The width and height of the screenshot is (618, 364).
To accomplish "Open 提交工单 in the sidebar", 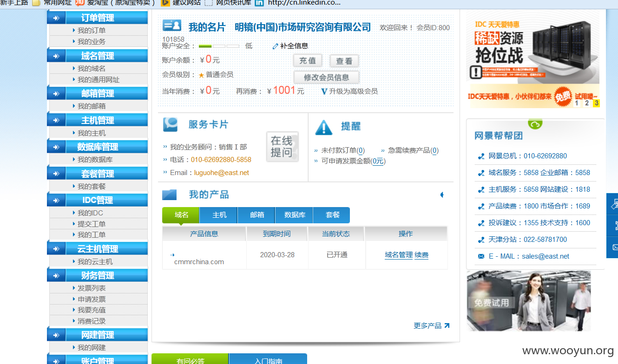I will coord(92,224).
